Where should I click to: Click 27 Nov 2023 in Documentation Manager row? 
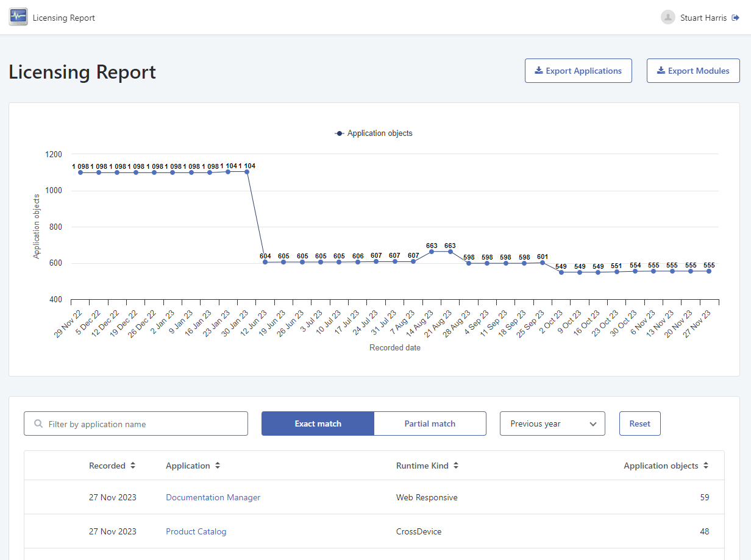coord(113,497)
